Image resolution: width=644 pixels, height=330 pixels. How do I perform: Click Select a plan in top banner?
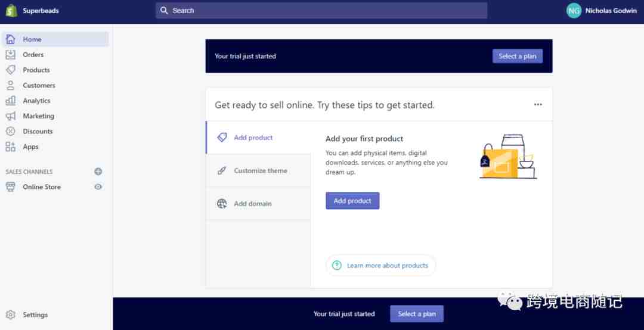518,56
